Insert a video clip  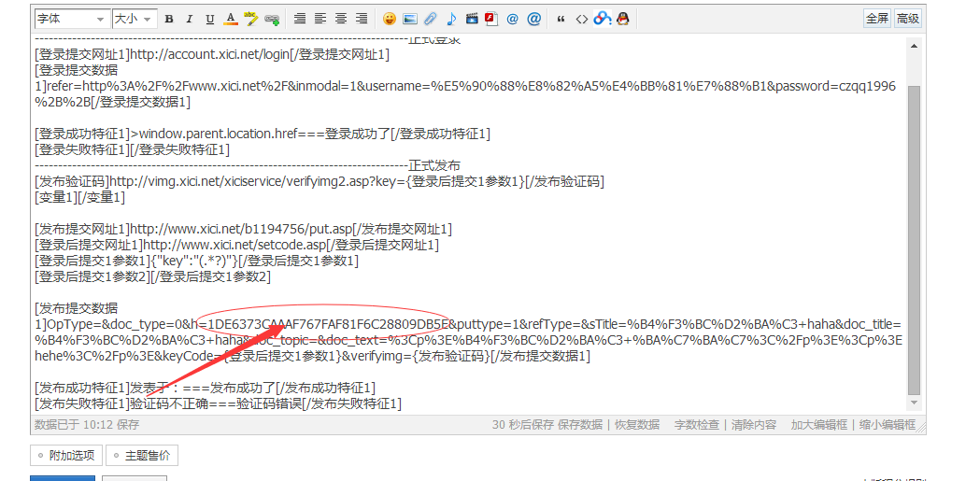point(472,19)
